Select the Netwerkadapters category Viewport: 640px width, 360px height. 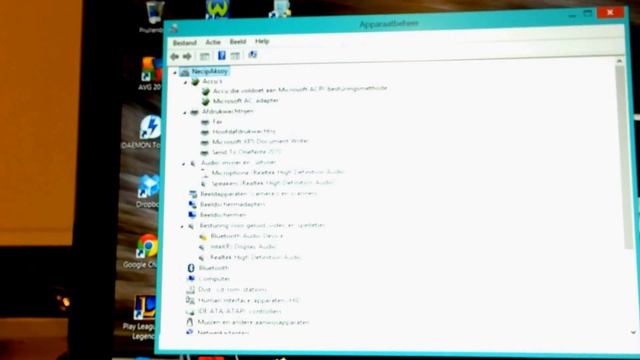[223, 333]
